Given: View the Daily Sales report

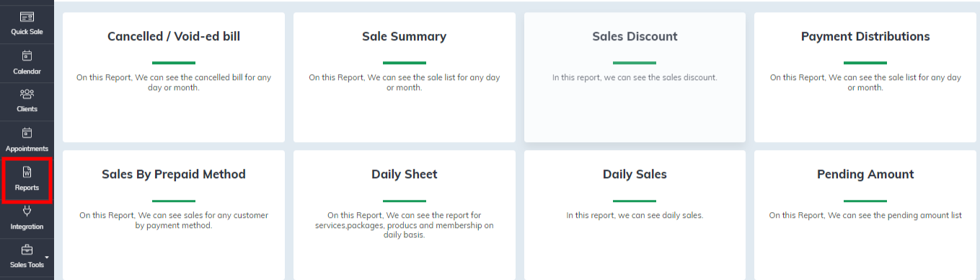Looking at the screenshot, I should point(635,215).
